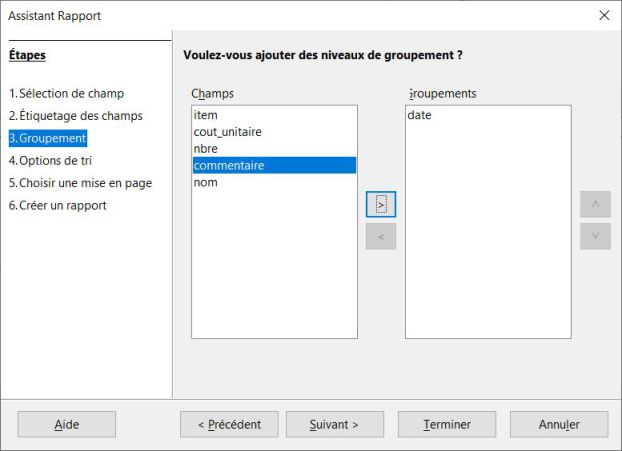This screenshot has width=622, height=451.
Task: Click the add grouping right-arrow button
Action: pos(381,202)
